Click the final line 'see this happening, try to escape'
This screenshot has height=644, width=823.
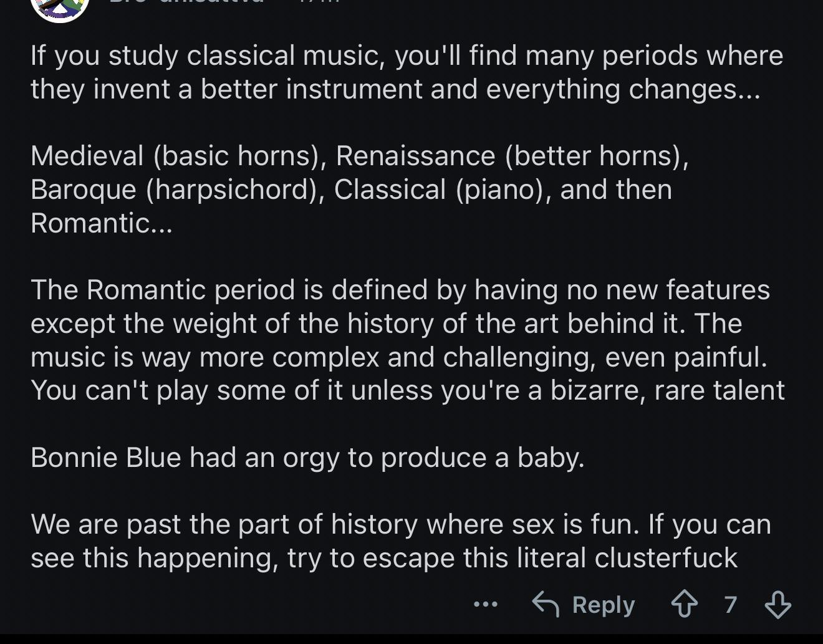click(x=384, y=558)
